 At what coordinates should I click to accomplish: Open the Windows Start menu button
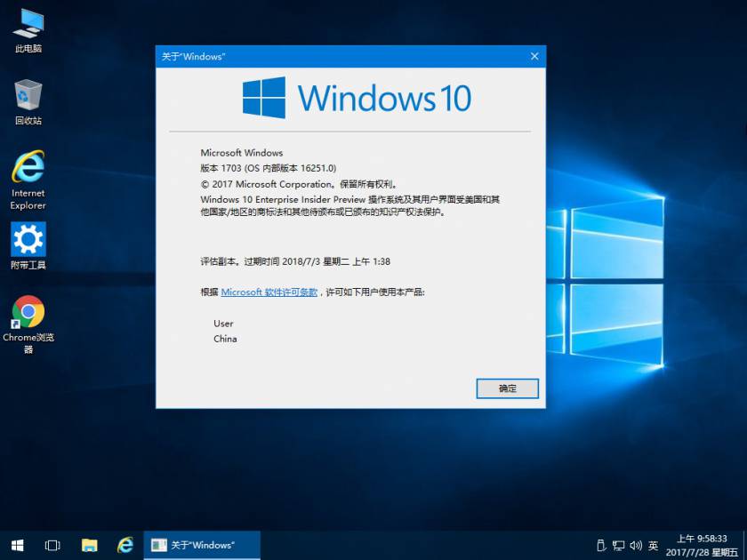point(18,545)
